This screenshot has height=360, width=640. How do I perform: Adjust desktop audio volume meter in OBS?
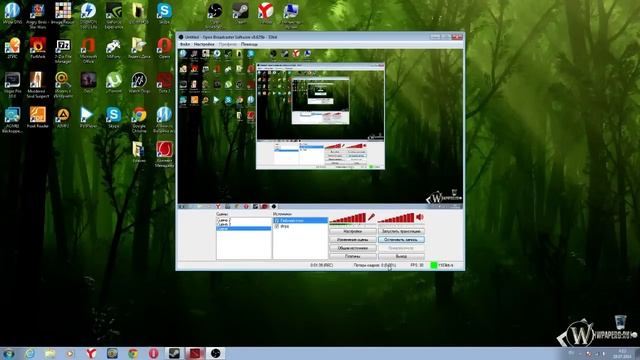[x=396, y=218]
